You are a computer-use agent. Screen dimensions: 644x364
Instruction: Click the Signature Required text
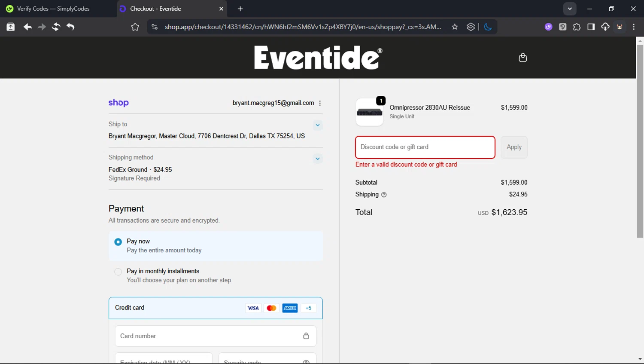[x=134, y=178]
